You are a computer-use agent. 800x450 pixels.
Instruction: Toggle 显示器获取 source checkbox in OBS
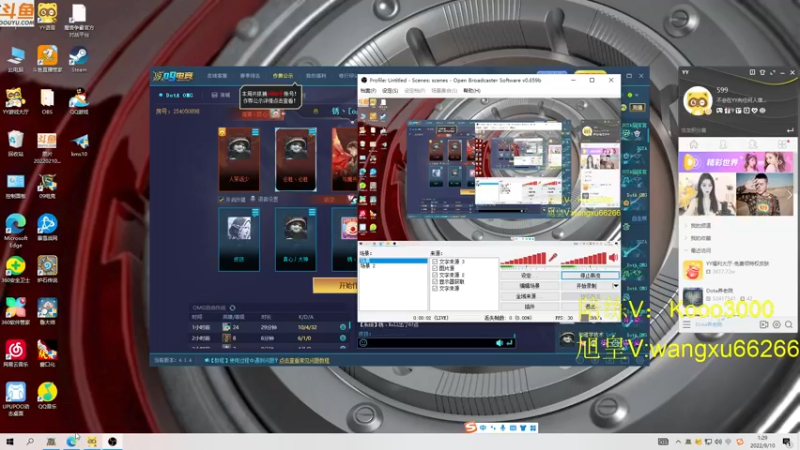coord(435,282)
